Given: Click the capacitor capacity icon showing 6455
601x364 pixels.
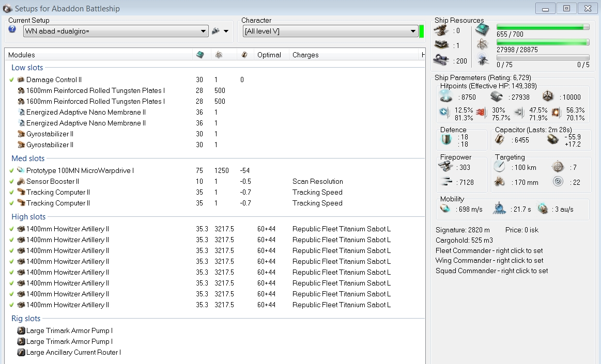Looking at the screenshot, I should pyautogui.click(x=499, y=139).
